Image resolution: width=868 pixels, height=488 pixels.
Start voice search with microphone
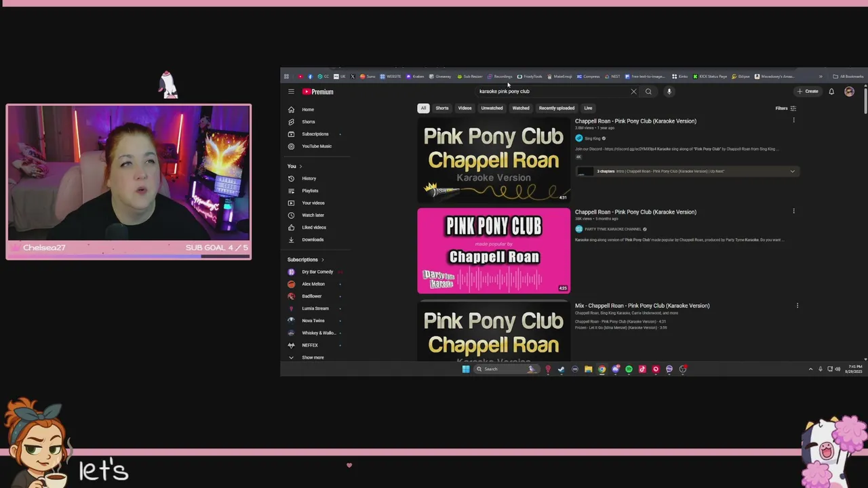669,91
